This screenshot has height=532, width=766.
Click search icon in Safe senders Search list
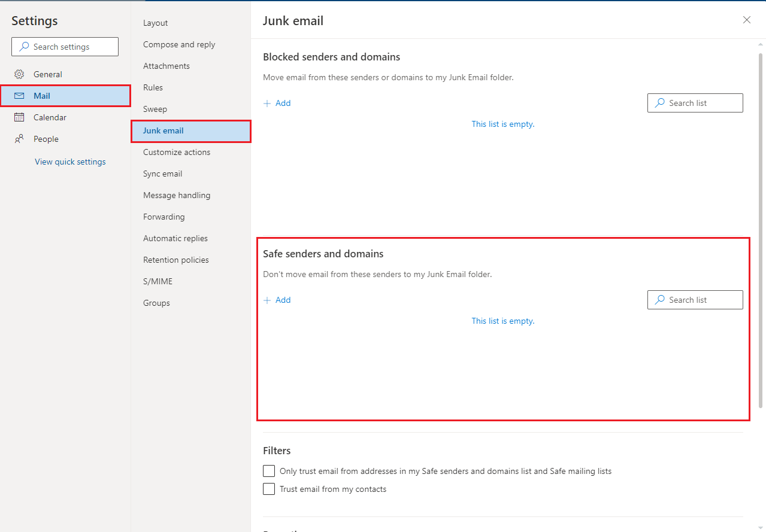(659, 300)
